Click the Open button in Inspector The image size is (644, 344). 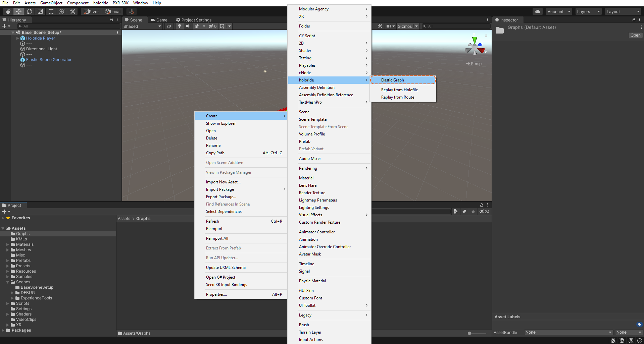pyautogui.click(x=635, y=35)
